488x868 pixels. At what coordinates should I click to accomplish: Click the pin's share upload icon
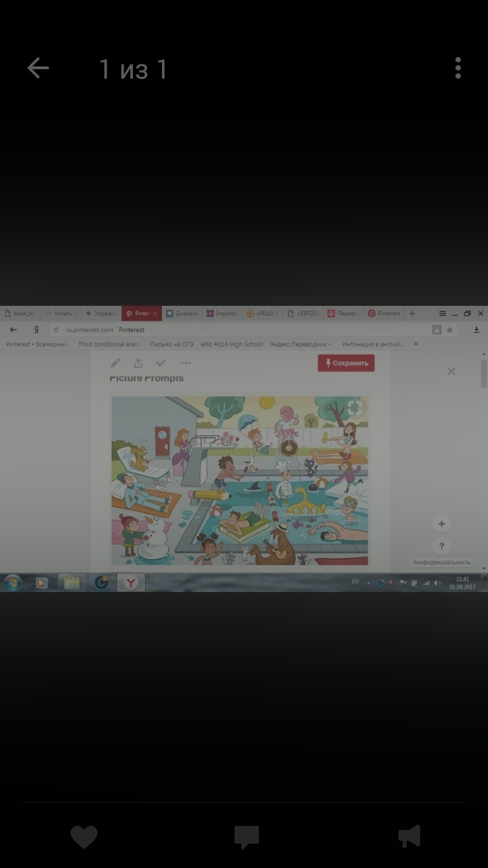(x=138, y=363)
